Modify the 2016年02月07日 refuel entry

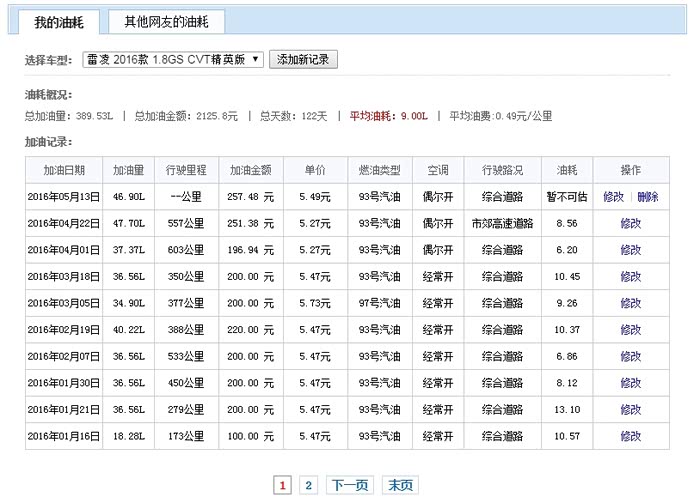[630, 356]
